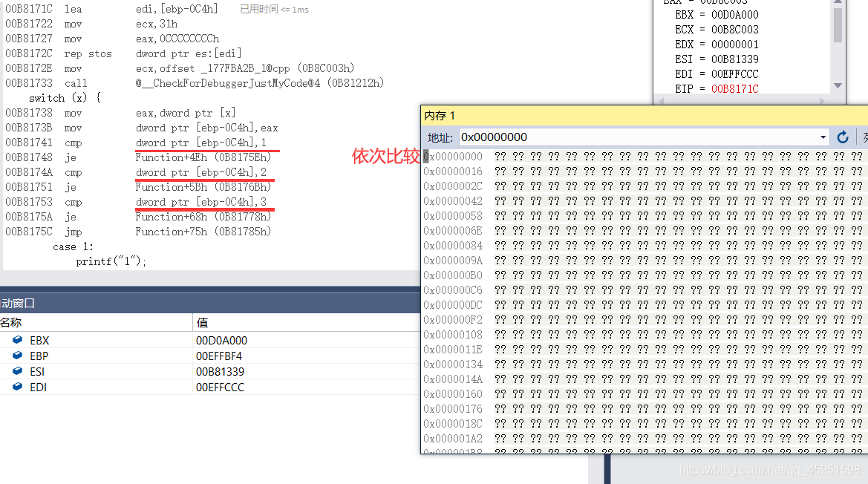Image resolution: width=868 pixels, height=484 pixels.
Task: Click memory row address 0x00000084
Action: coord(453,246)
